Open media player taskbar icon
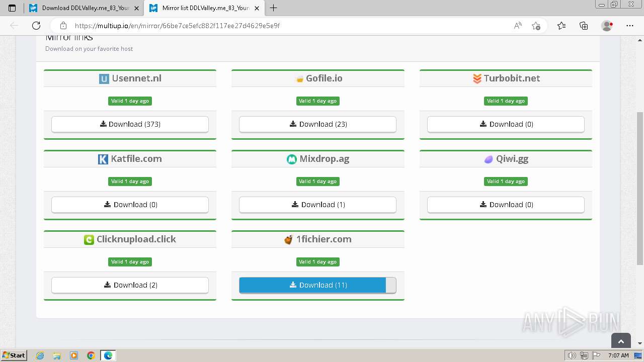Screen dimensions: 644x362 tap(74, 355)
